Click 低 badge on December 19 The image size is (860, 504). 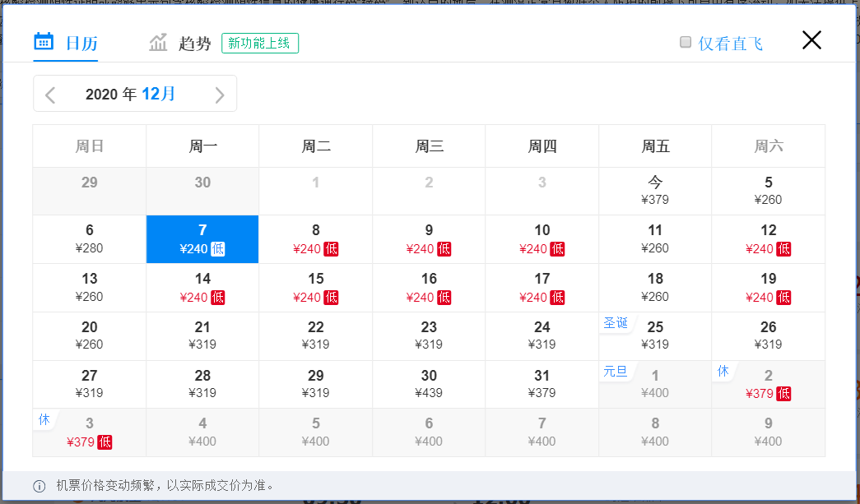coord(783,298)
